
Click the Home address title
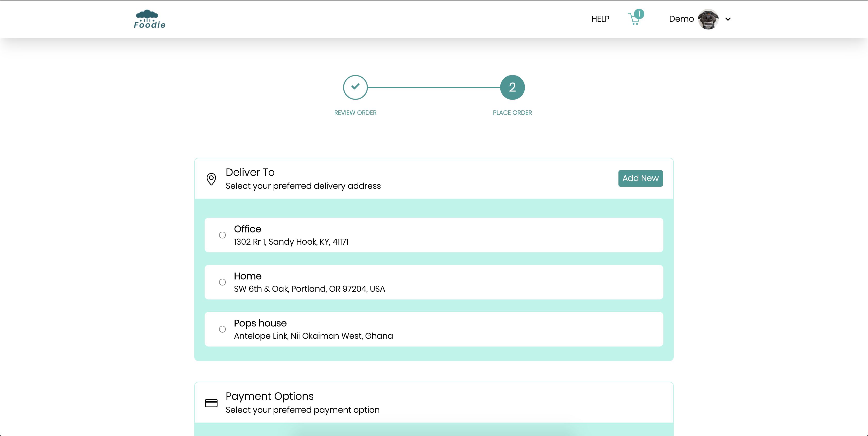click(248, 276)
